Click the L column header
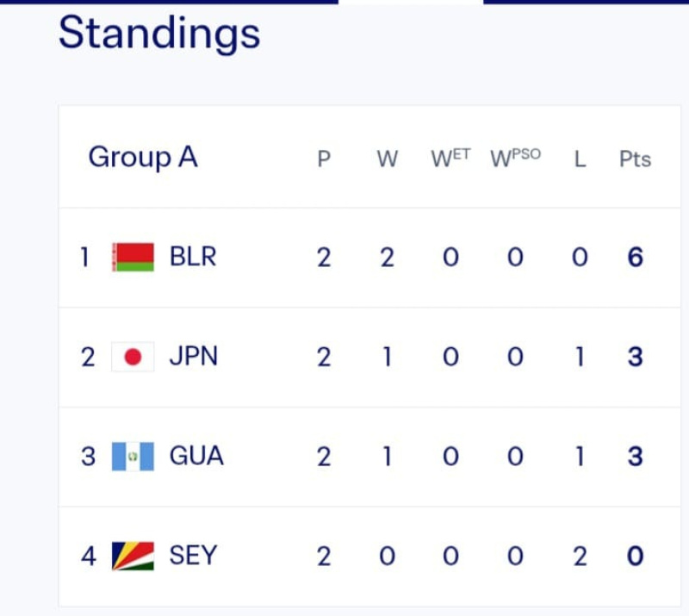The image size is (689, 616). pos(580,159)
